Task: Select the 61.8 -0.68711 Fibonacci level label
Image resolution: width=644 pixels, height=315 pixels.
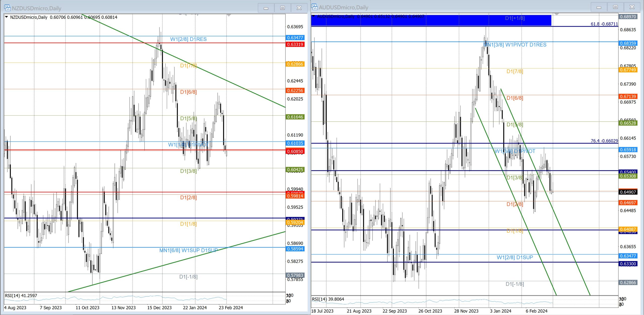Action: (x=604, y=24)
